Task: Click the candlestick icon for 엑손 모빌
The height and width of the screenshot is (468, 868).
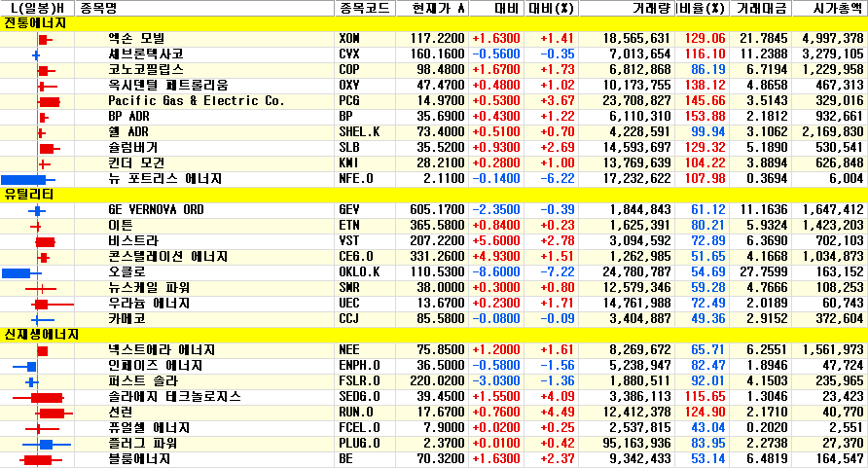Action: (x=45, y=39)
